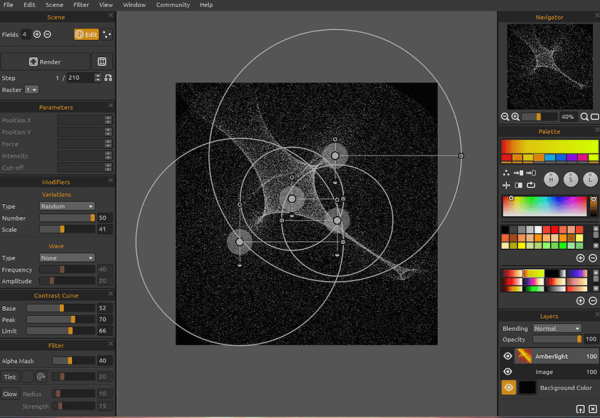Click the tint reset icon next to the Tint swatch
The image size is (600, 418).
pyautogui.click(x=41, y=377)
